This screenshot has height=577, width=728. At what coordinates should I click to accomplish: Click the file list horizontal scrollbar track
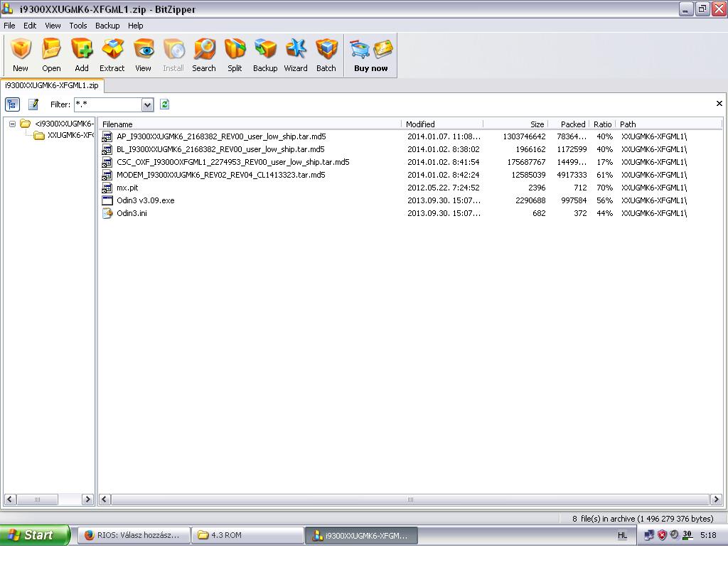410,500
